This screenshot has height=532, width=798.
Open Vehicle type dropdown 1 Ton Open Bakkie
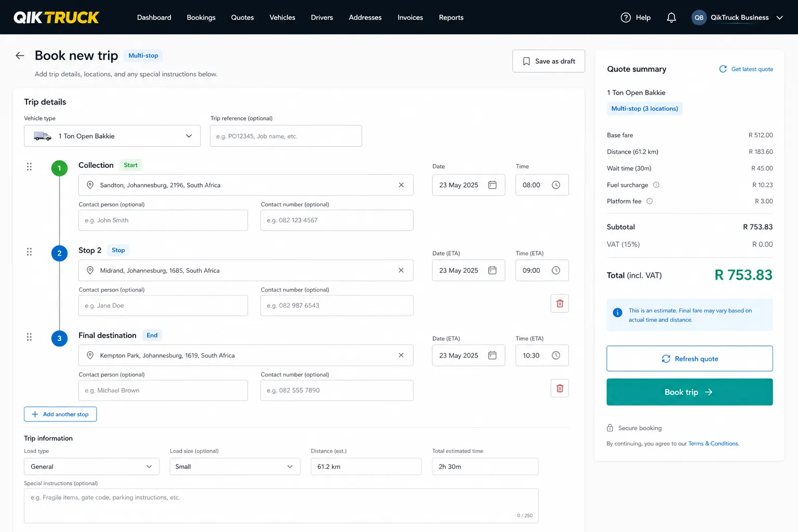[112, 136]
